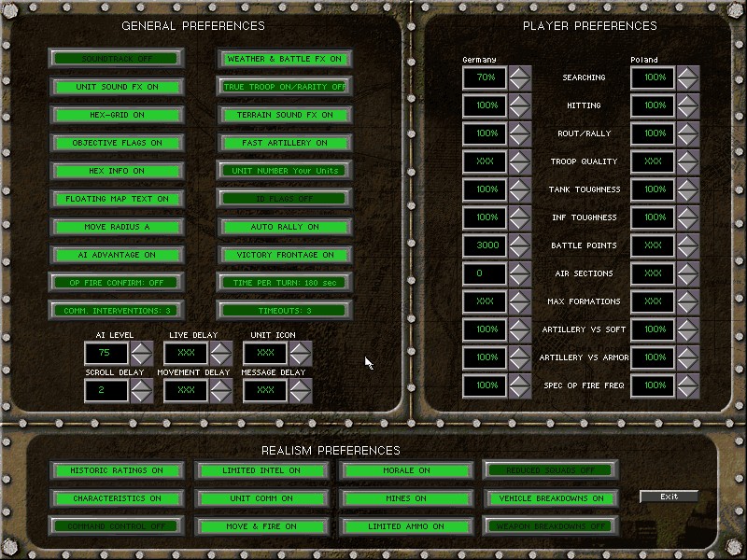This screenshot has height=560, width=747.
Task: Raise Germany Inf Toughness with up arrow
Action: point(520,213)
